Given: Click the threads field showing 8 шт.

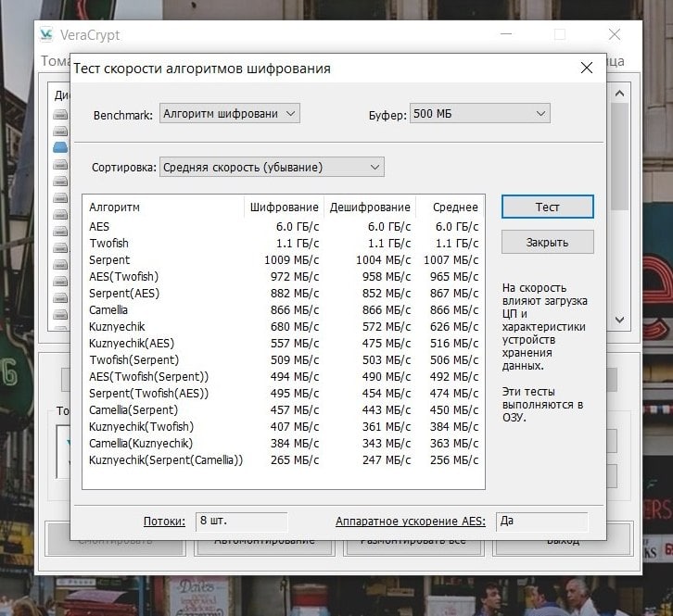Looking at the screenshot, I should coord(241,522).
